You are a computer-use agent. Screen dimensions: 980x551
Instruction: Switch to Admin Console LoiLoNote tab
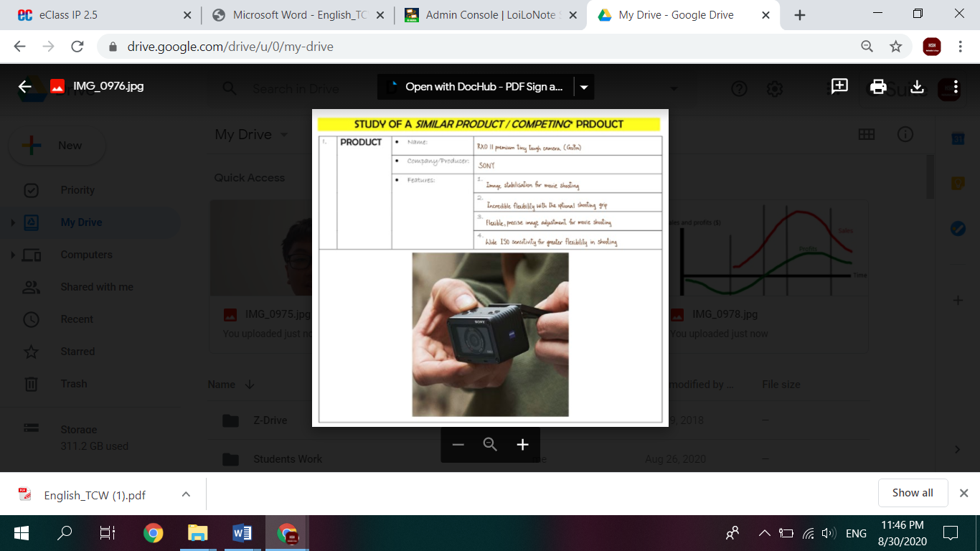pyautogui.click(x=491, y=15)
